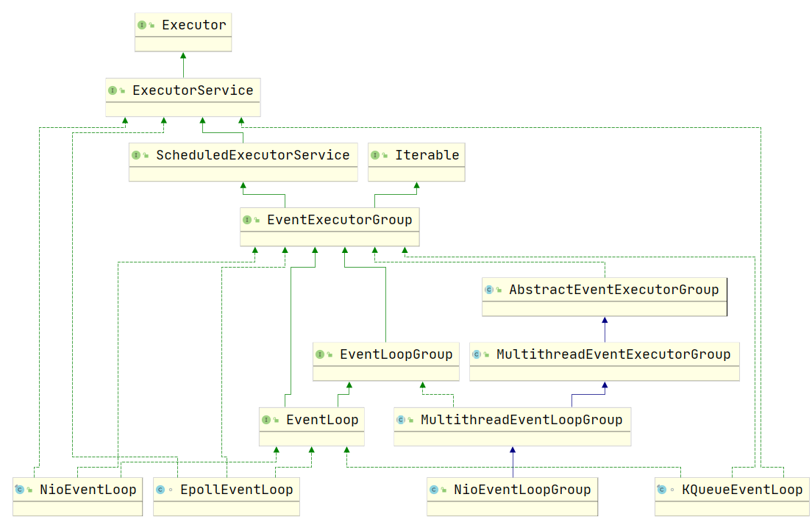Click the NioEventLoopGroup class icon
Viewport: 812px width, 522px height.
(x=434, y=490)
